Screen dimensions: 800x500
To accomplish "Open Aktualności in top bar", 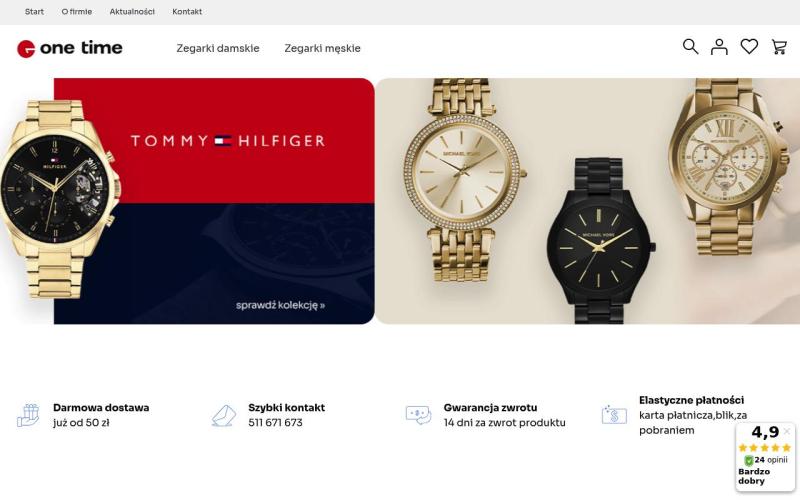I will click(132, 12).
